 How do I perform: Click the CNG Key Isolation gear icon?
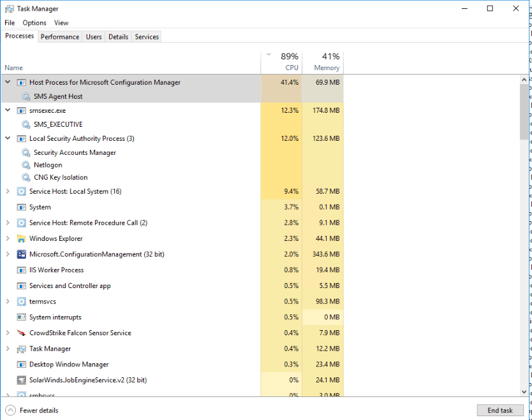(26, 177)
